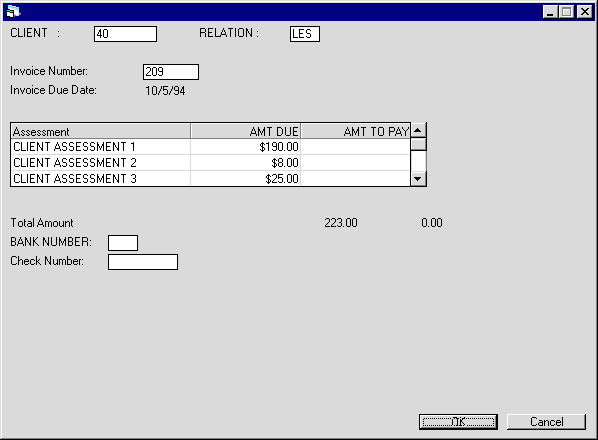Screen dimensions: 598x440
Task: Click the $8.00 amount due cell
Action: coord(246,163)
